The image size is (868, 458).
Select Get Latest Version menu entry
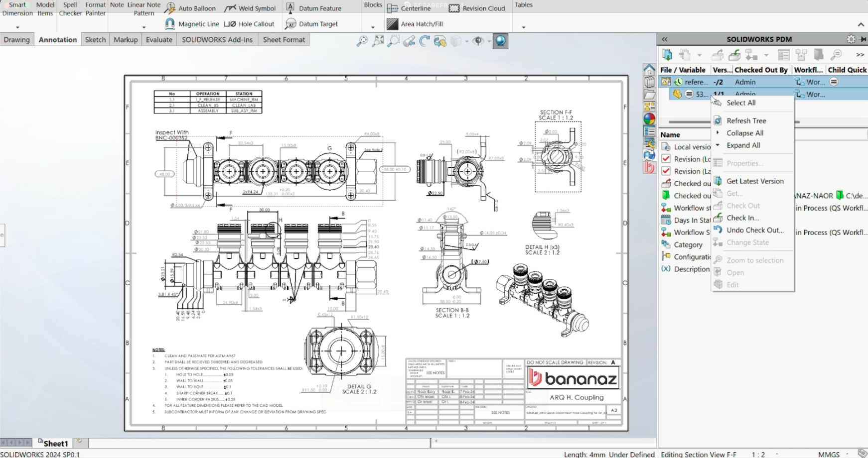pos(753,181)
